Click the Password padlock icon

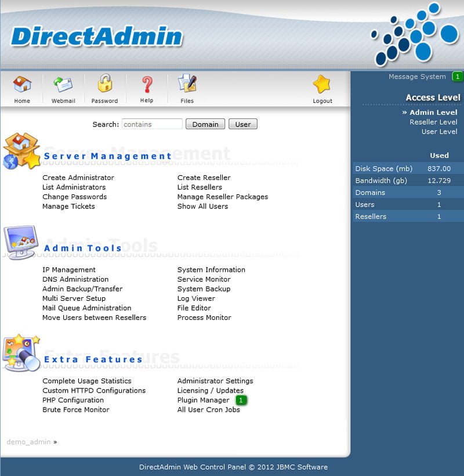coord(104,84)
